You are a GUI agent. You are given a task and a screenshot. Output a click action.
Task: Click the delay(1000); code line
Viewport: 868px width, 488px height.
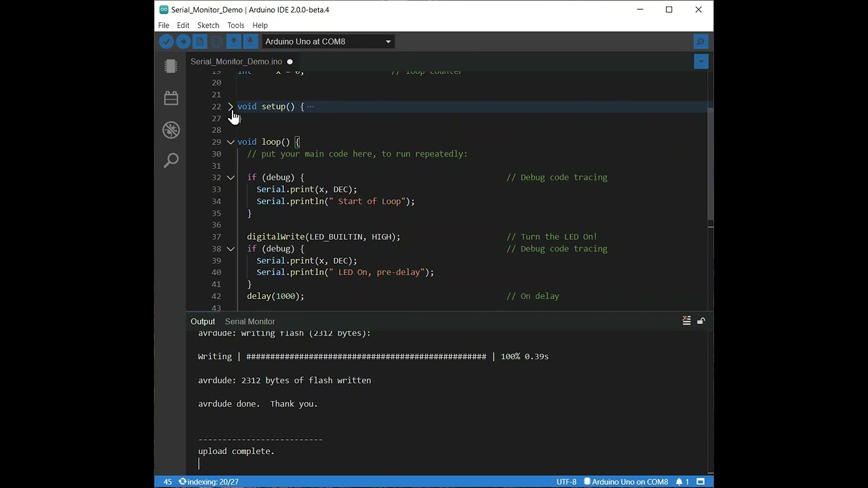(x=275, y=296)
